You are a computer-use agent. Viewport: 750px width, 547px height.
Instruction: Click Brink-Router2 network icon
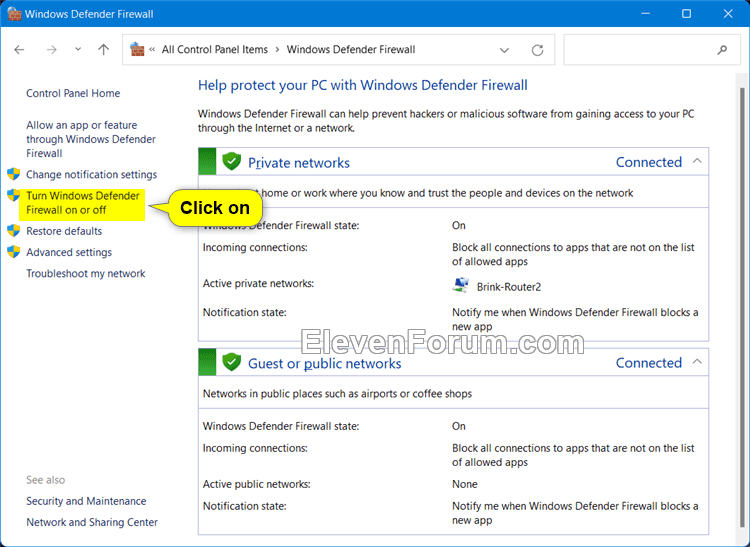pyautogui.click(x=461, y=285)
